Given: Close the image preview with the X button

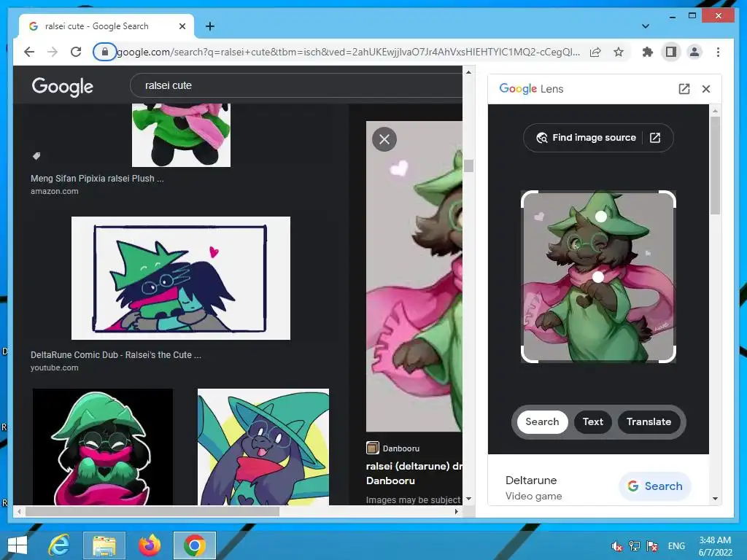Looking at the screenshot, I should coord(384,139).
